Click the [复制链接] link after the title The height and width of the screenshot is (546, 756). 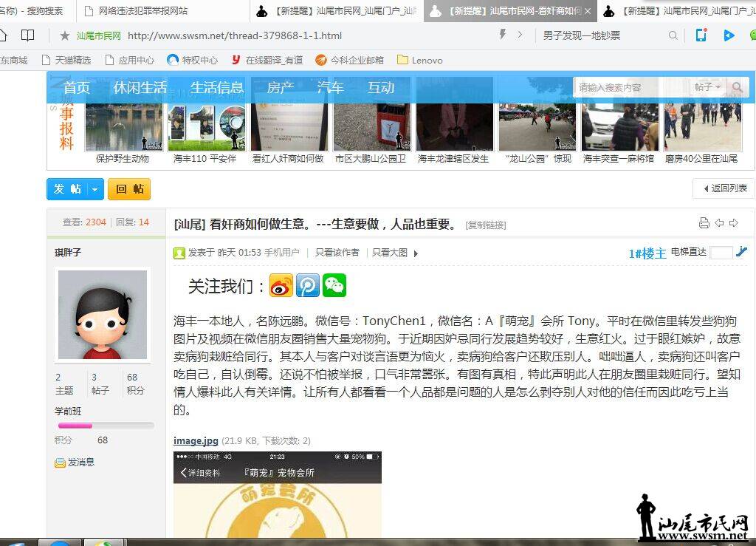(x=486, y=225)
